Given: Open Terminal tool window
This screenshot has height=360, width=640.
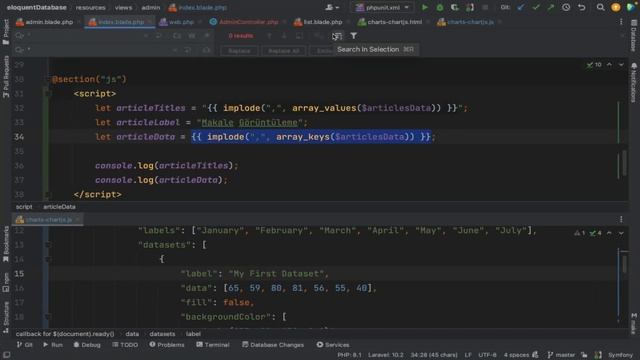Looking at the screenshot, I should point(213,345).
